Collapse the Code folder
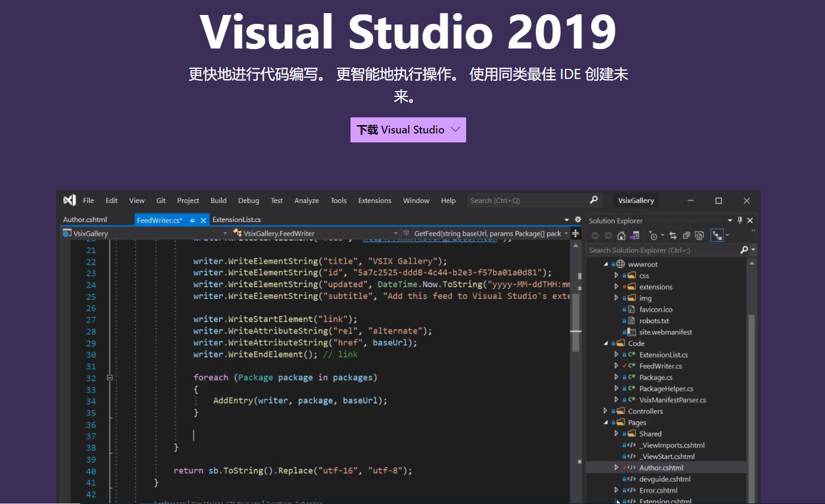Viewport: 825px width, 504px height. (x=606, y=344)
